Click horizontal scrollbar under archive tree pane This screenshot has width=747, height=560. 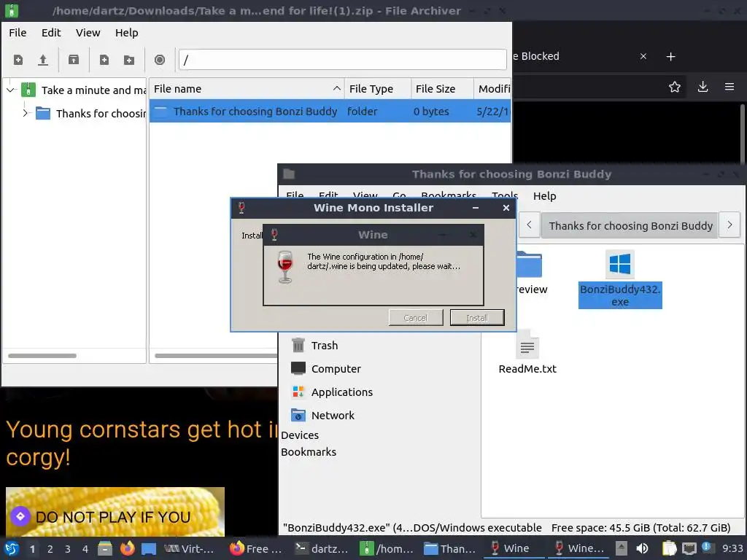click(x=42, y=356)
